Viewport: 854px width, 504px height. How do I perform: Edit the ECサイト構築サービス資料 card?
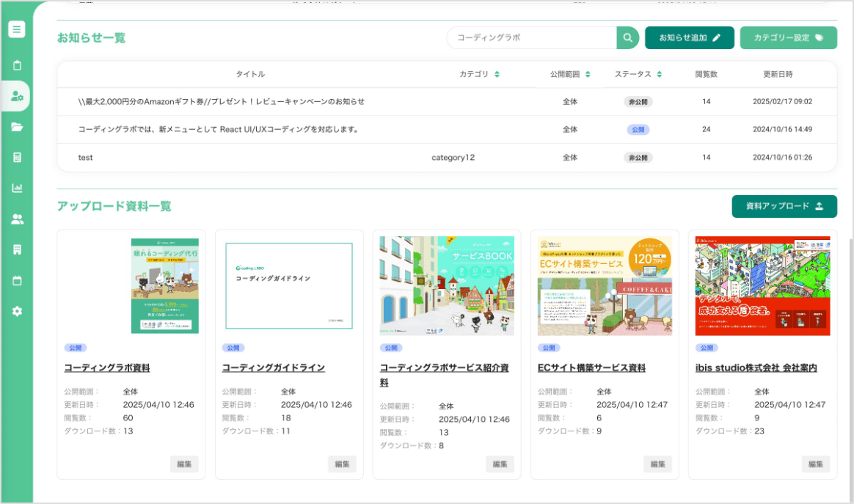[x=658, y=464]
